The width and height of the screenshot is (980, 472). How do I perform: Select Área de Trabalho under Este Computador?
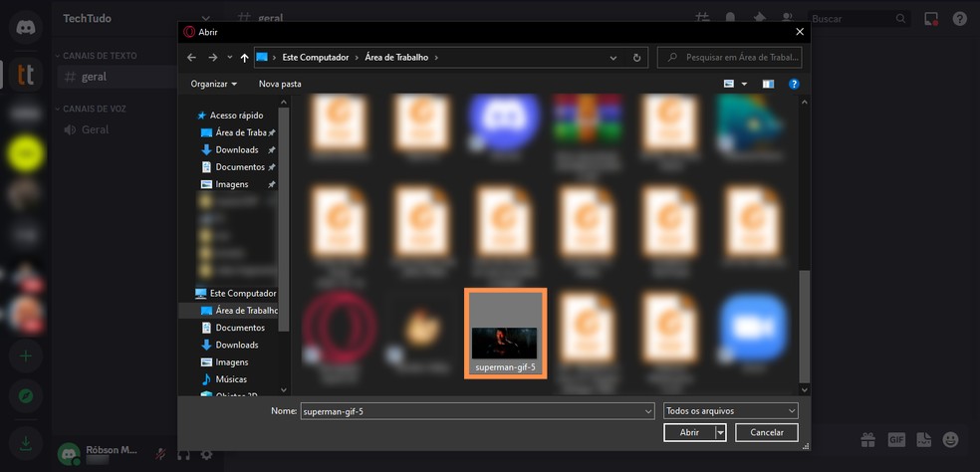pyautogui.click(x=239, y=311)
